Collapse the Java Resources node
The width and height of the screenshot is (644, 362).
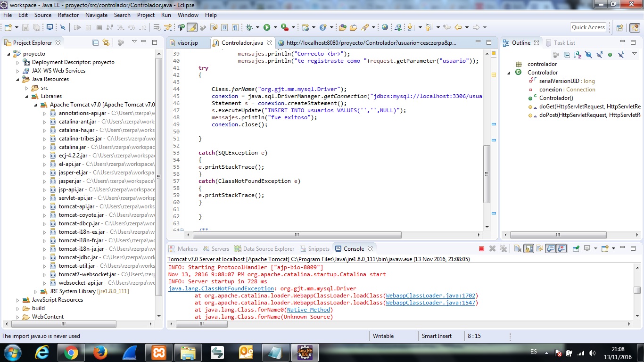pyautogui.click(x=18, y=79)
